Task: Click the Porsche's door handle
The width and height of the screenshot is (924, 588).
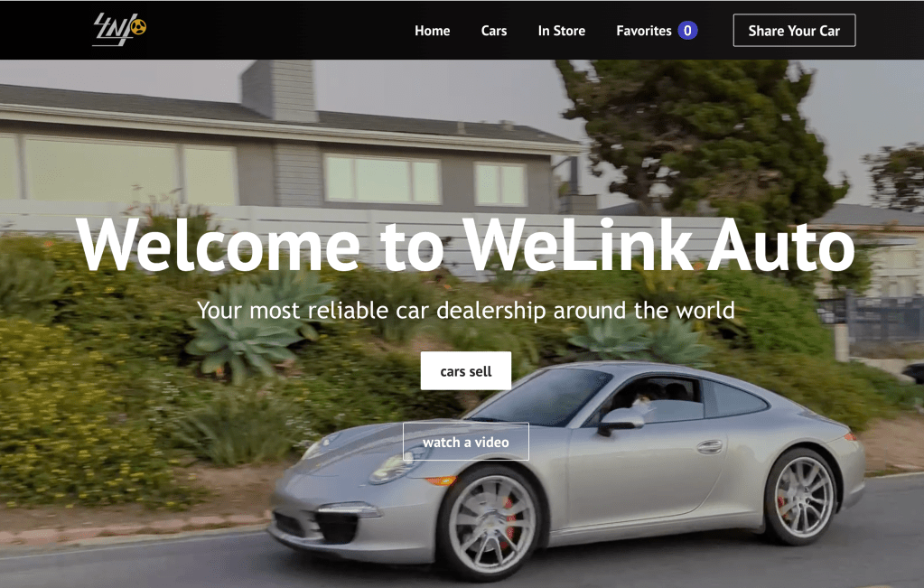Action: coord(710,446)
